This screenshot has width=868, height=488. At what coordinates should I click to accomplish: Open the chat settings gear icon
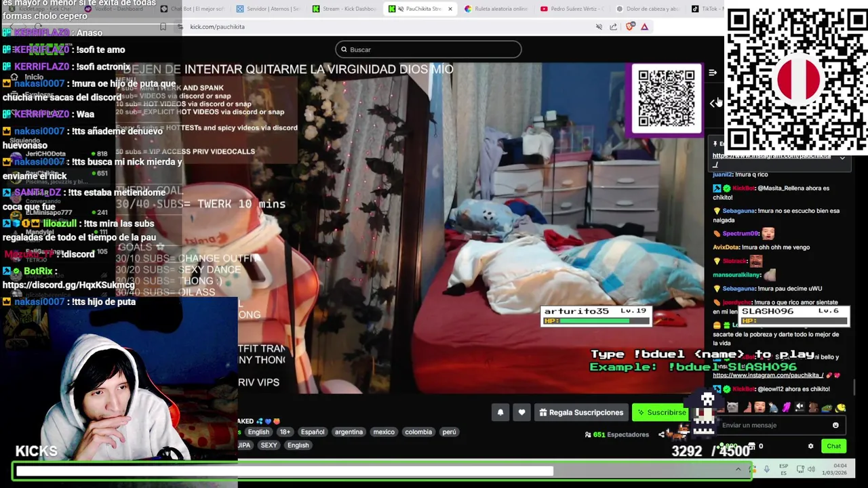(x=810, y=446)
